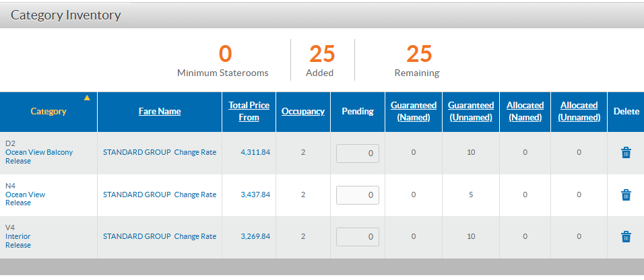
Task: Delete the D2 Ocean View Balcony row
Action: point(626,153)
